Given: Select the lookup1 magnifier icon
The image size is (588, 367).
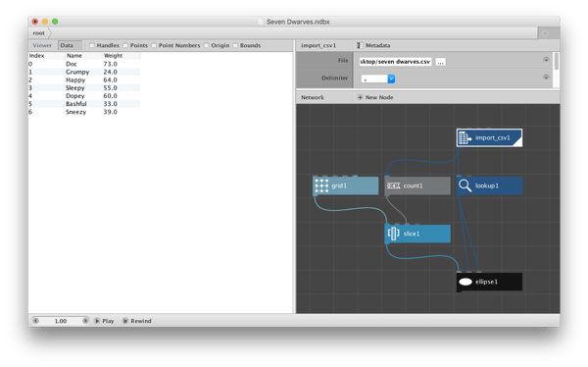Looking at the screenshot, I should 465,185.
